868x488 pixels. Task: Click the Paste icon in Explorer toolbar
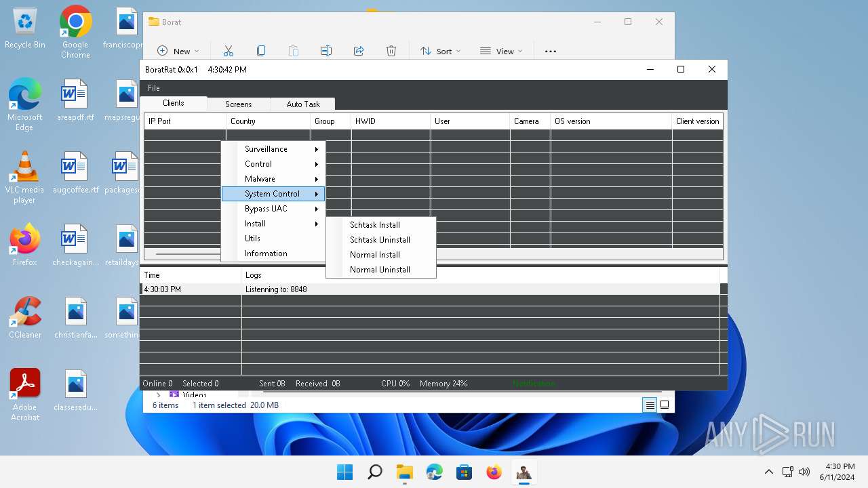294,51
